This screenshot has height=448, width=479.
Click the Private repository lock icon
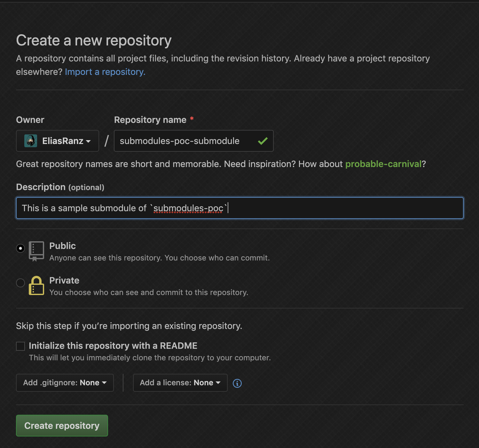36,285
